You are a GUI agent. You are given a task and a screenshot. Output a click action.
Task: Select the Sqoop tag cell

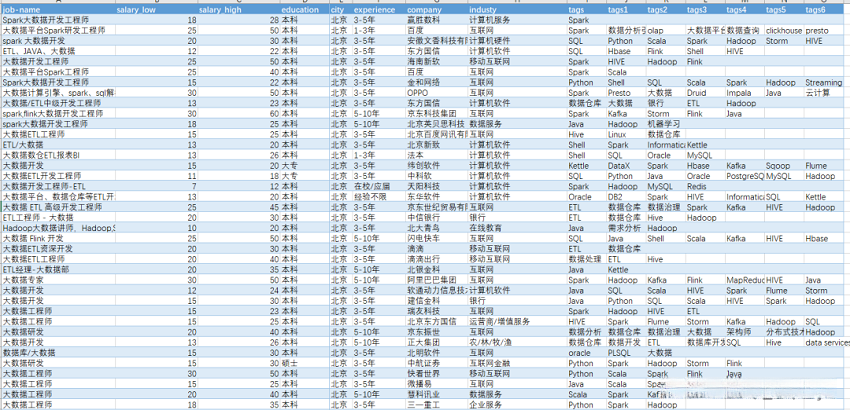tap(784, 166)
